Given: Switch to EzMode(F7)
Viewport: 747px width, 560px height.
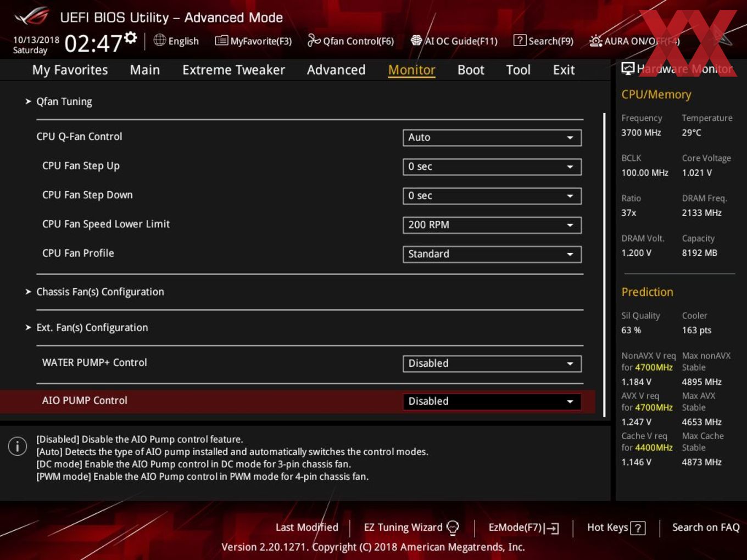Looking at the screenshot, I should [523, 528].
